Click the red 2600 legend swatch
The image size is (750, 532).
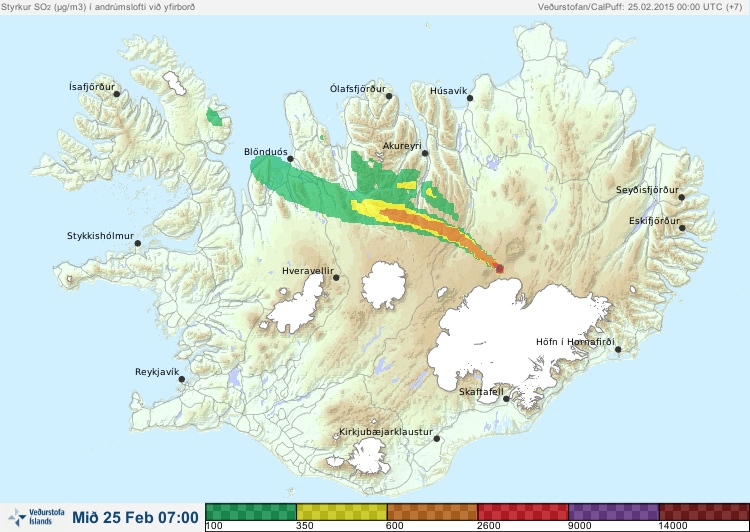click(523, 512)
